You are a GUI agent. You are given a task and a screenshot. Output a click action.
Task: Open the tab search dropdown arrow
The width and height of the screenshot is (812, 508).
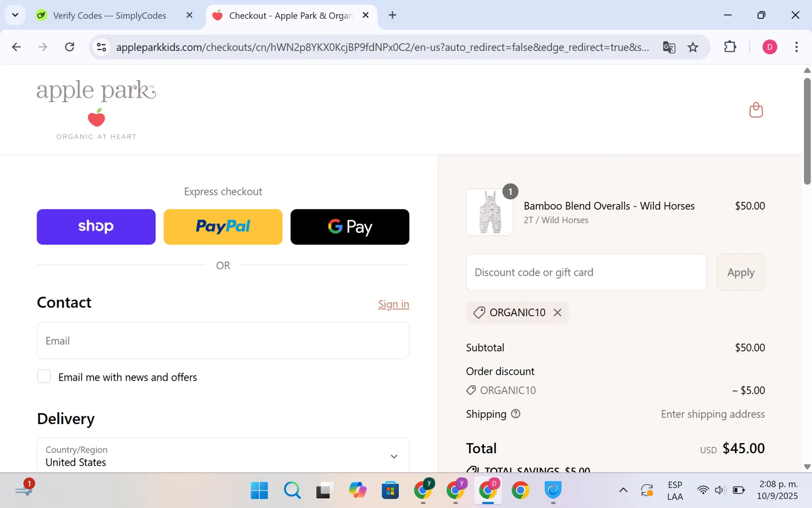(x=15, y=15)
